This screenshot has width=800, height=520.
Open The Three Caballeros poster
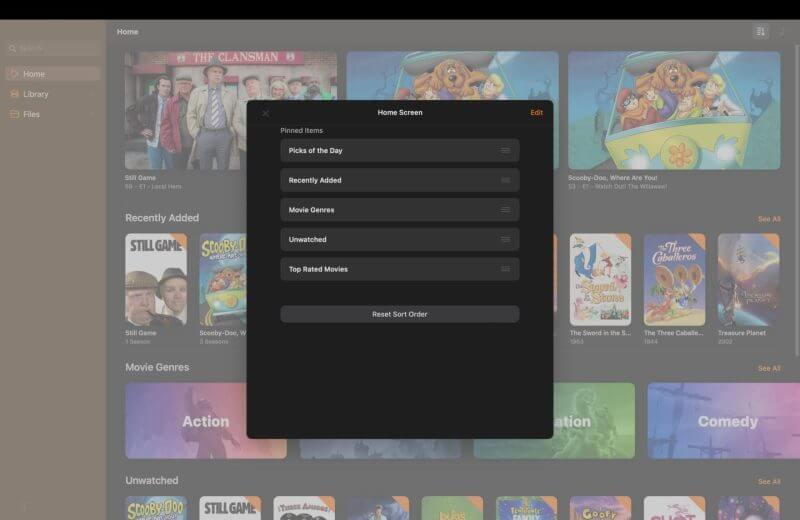674,280
